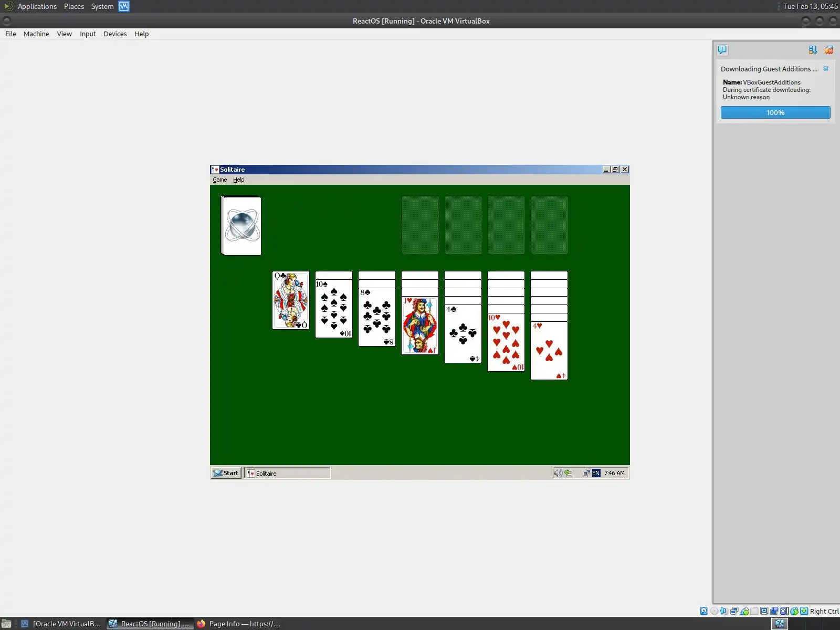Click the VirtualBox hard disk status icon
Screen dimensions: 840x630
704,611
